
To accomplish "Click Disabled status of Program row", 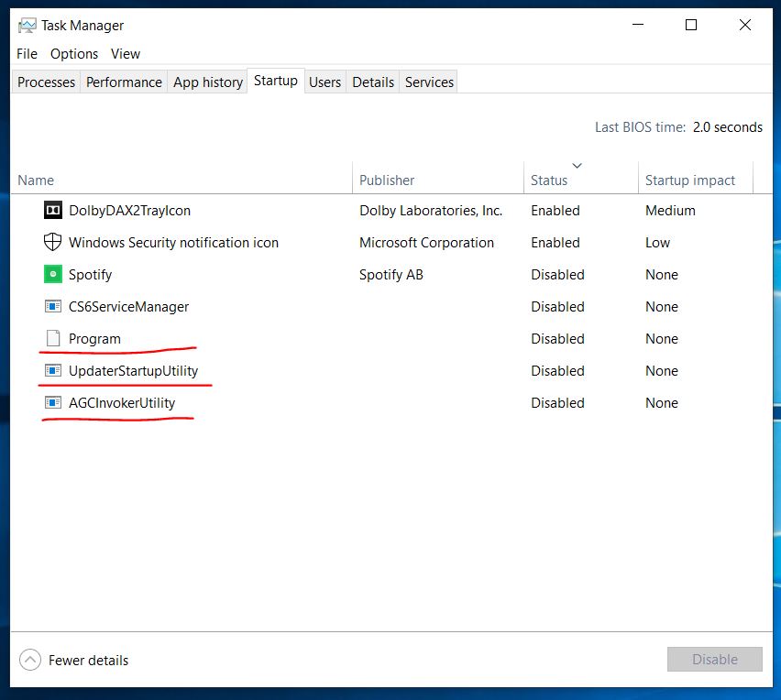I will [557, 339].
